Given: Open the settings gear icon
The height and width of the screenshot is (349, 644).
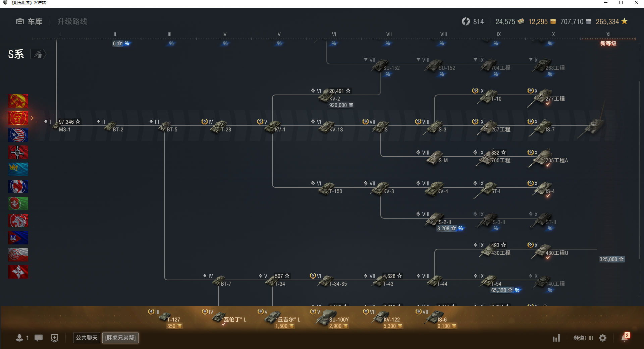Looking at the screenshot, I should point(603,338).
